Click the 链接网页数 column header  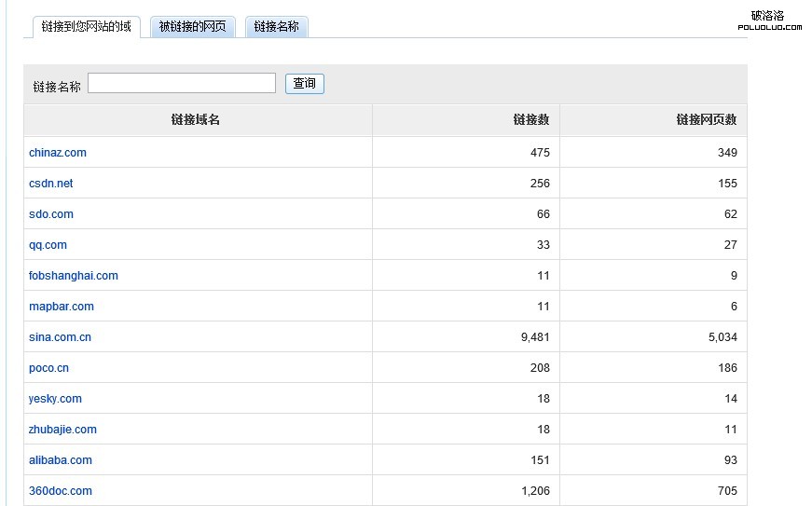706,120
